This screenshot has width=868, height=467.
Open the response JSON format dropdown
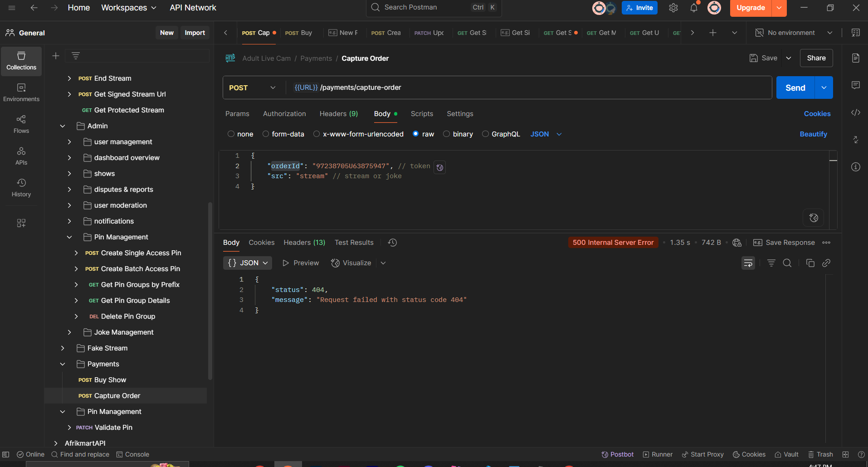click(248, 263)
